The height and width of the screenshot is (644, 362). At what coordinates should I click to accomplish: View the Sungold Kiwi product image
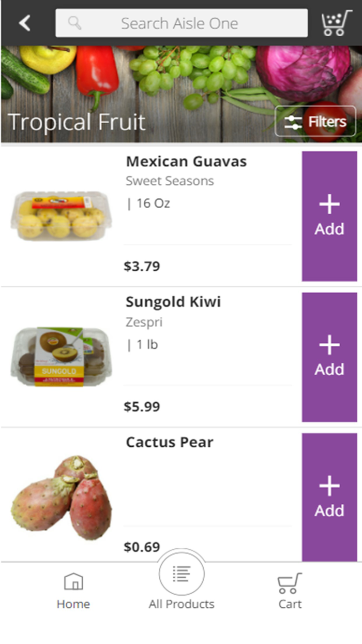pyautogui.click(x=61, y=356)
